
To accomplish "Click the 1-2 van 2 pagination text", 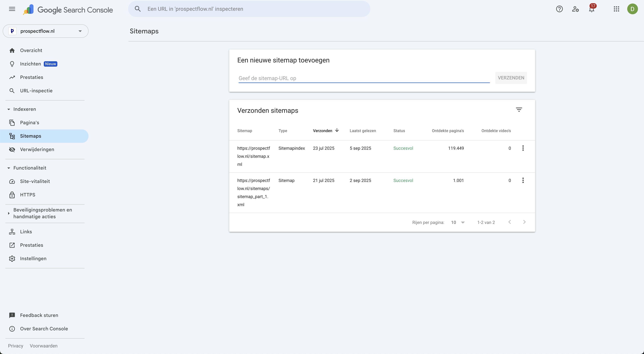I will coord(486,222).
